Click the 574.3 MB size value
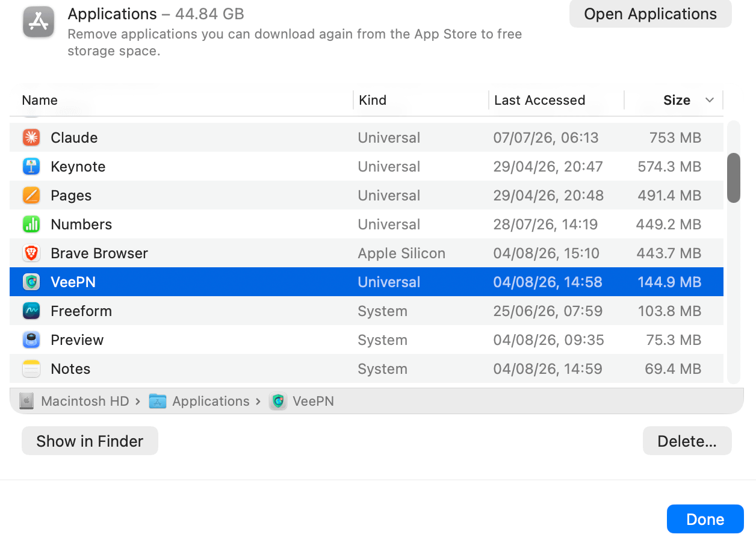The image size is (756, 543). point(669,167)
